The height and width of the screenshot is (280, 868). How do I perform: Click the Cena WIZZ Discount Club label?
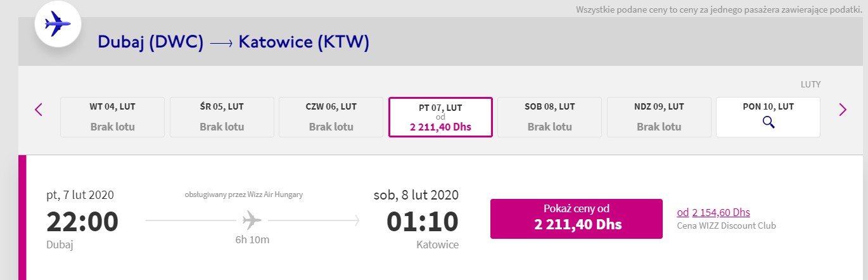tap(726, 226)
